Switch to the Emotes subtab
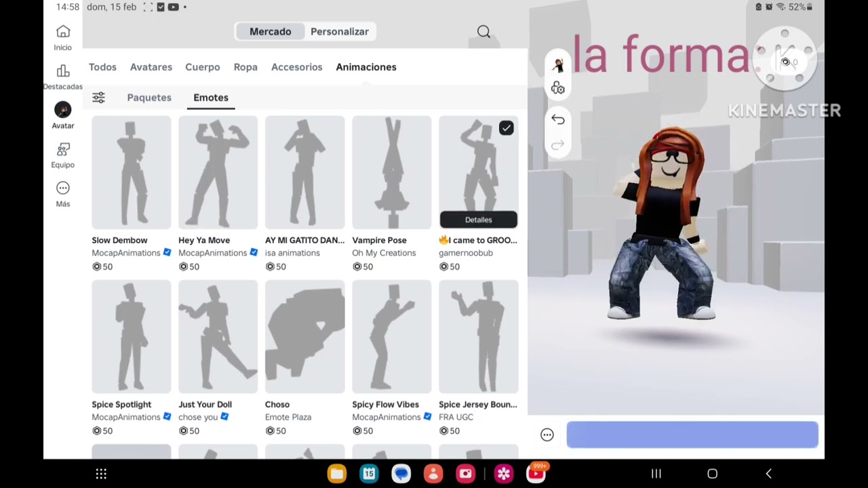The height and width of the screenshot is (488, 868). coord(211,98)
